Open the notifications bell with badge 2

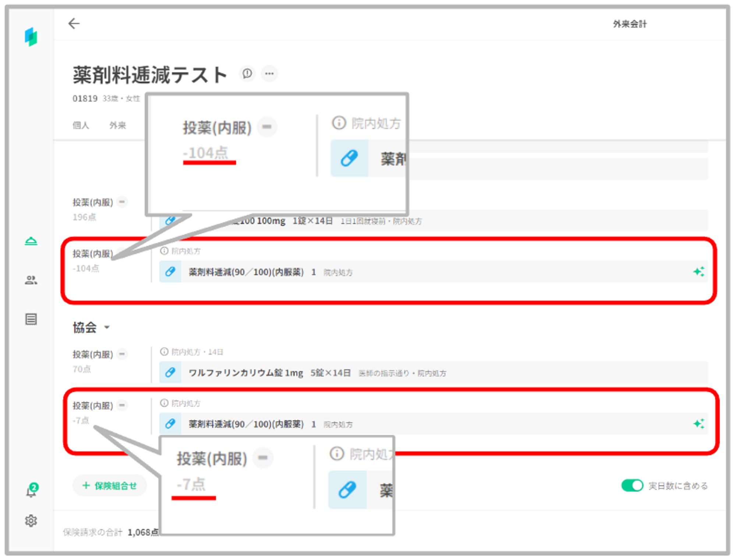point(32,491)
